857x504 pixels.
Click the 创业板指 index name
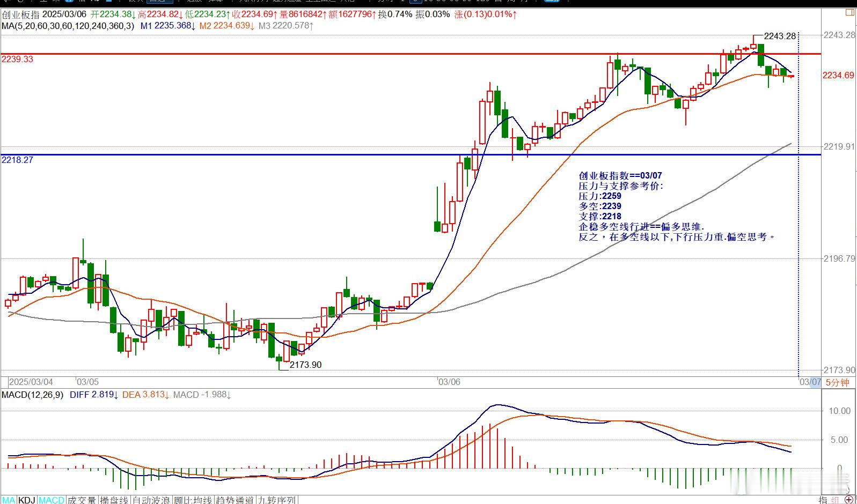(x=20, y=14)
